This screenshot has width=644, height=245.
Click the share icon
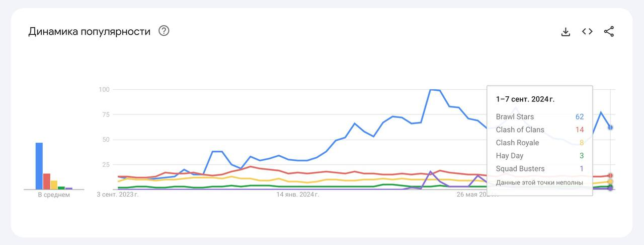609,31
